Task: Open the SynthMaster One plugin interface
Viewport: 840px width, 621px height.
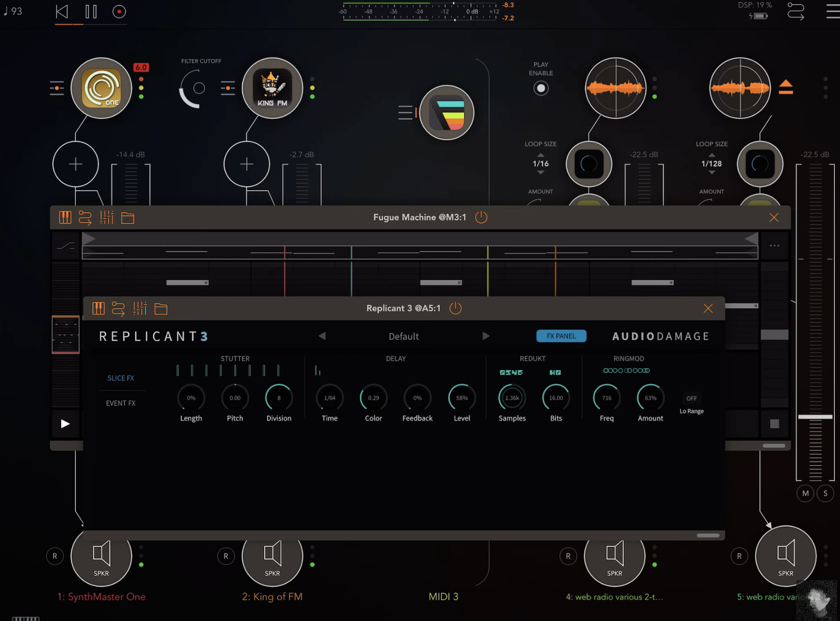Action: click(101, 88)
